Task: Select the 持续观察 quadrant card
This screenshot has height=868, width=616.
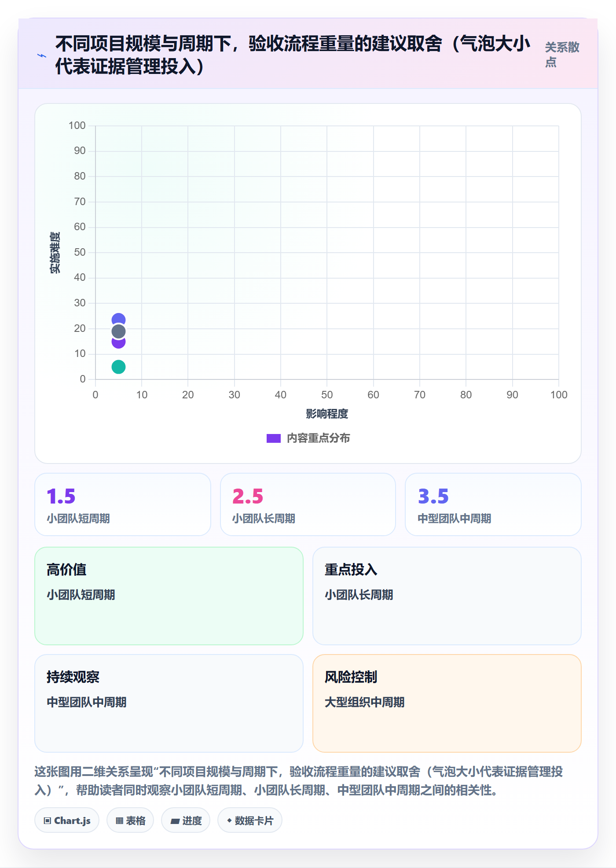Action: pyautogui.click(x=169, y=703)
